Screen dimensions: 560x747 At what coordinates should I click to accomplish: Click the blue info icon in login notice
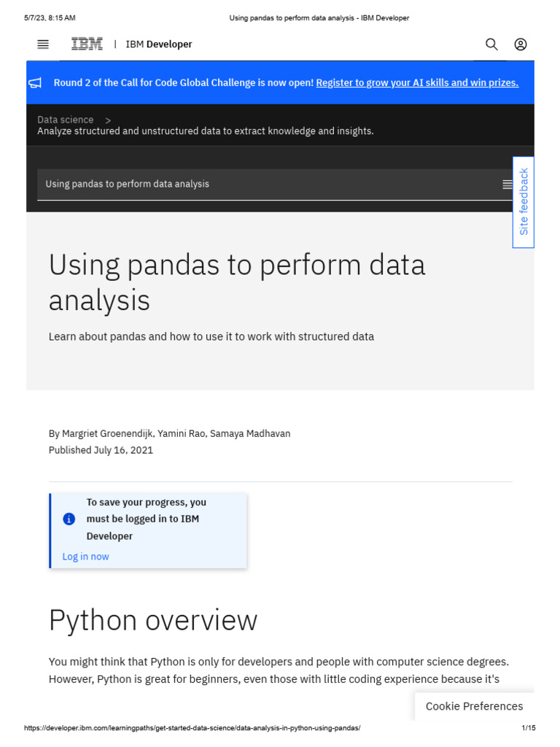[69, 519]
